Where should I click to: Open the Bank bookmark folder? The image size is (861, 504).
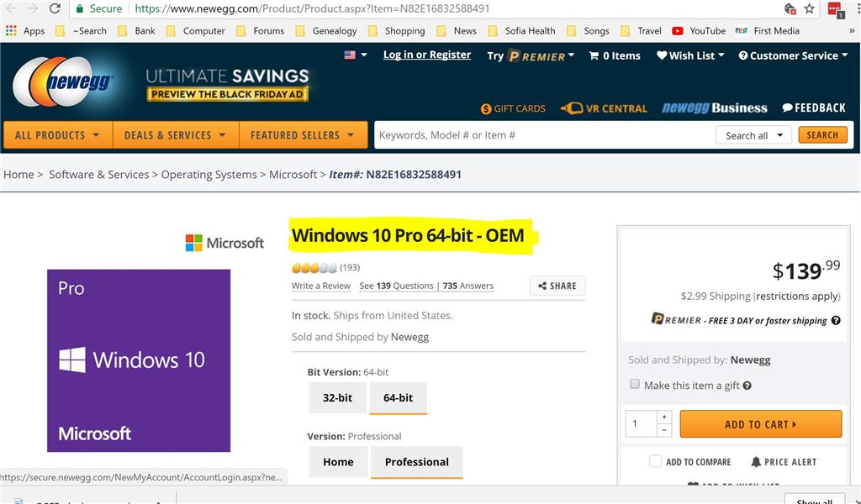point(137,31)
